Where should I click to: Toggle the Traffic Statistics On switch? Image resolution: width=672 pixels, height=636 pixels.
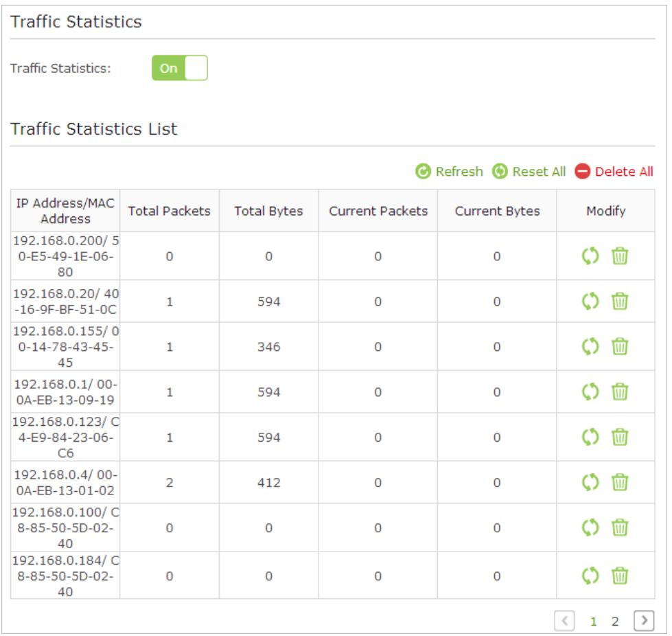click(180, 68)
